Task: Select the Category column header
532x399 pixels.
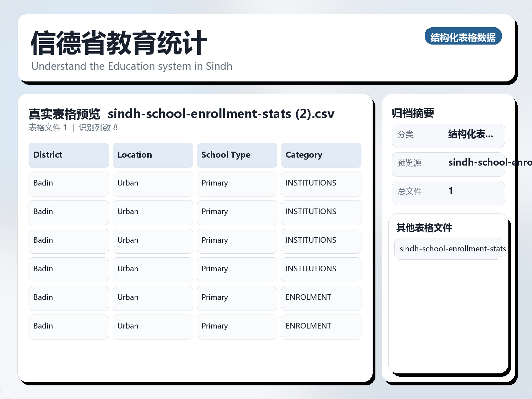Action: [x=321, y=155]
